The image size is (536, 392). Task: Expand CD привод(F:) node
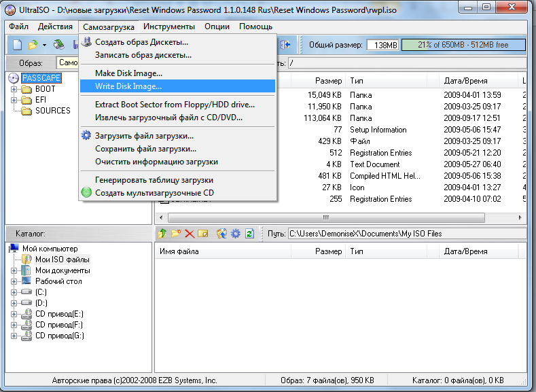click(14, 325)
